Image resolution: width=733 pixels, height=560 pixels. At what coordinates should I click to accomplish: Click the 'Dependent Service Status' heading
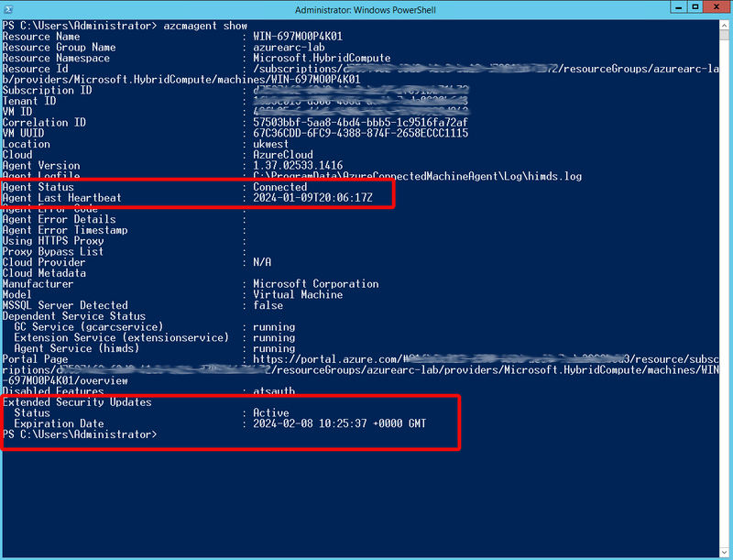pos(74,316)
